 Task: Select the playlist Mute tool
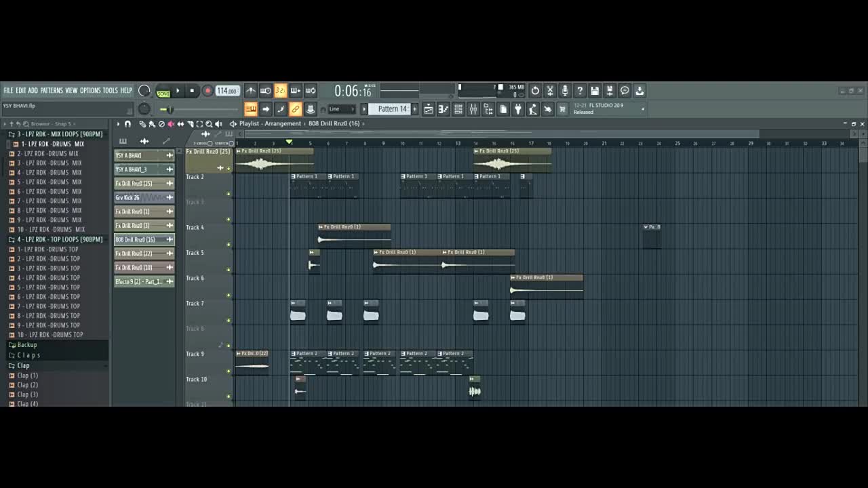click(x=171, y=124)
